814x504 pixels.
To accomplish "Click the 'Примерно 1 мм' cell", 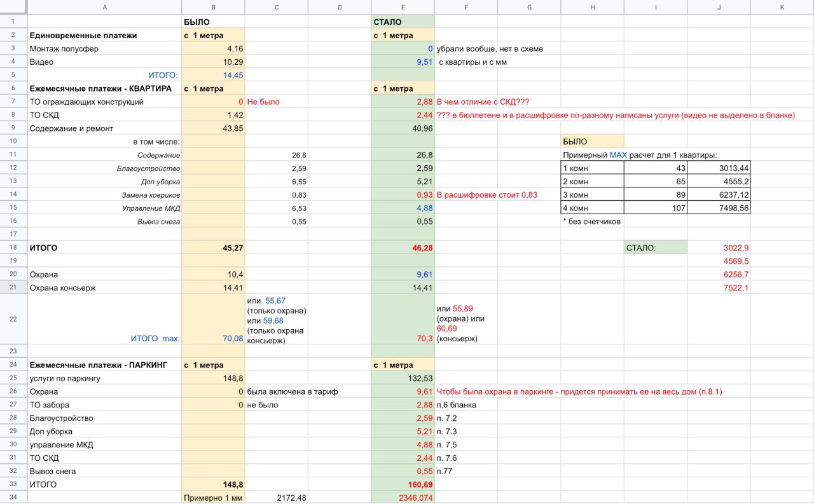I will click(x=213, y=498).
